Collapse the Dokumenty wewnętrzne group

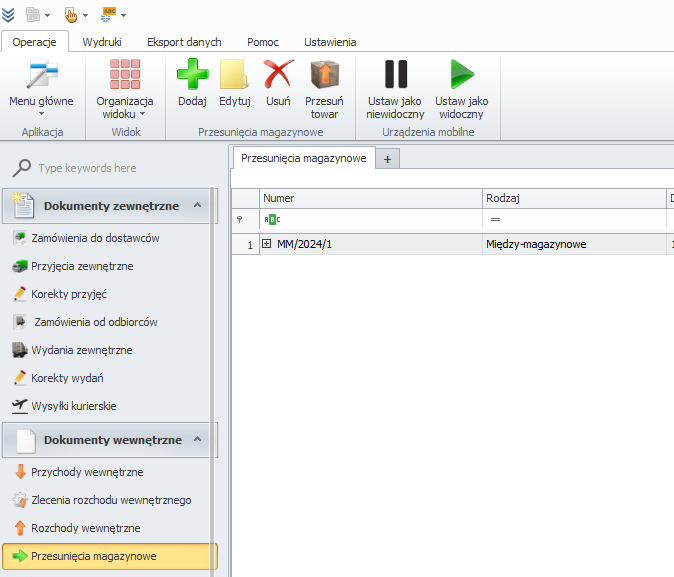pyautogui.click(x=197, y=439)
